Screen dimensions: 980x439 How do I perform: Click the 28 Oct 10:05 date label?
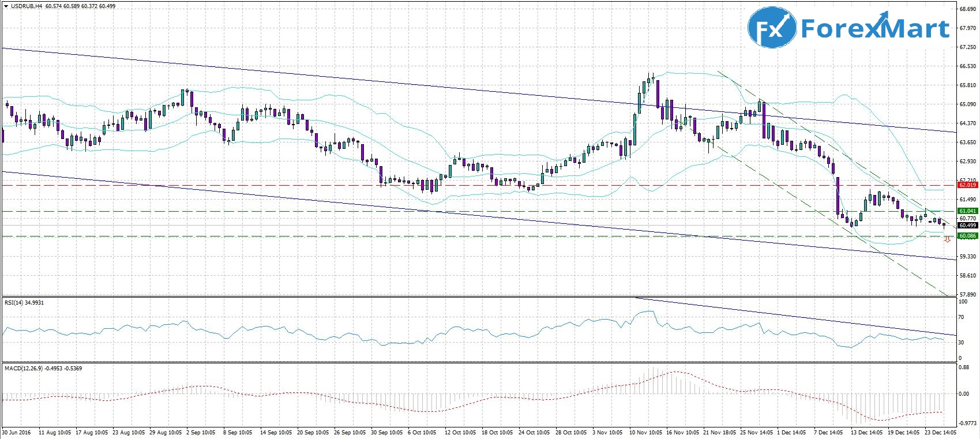coord(571,432)
